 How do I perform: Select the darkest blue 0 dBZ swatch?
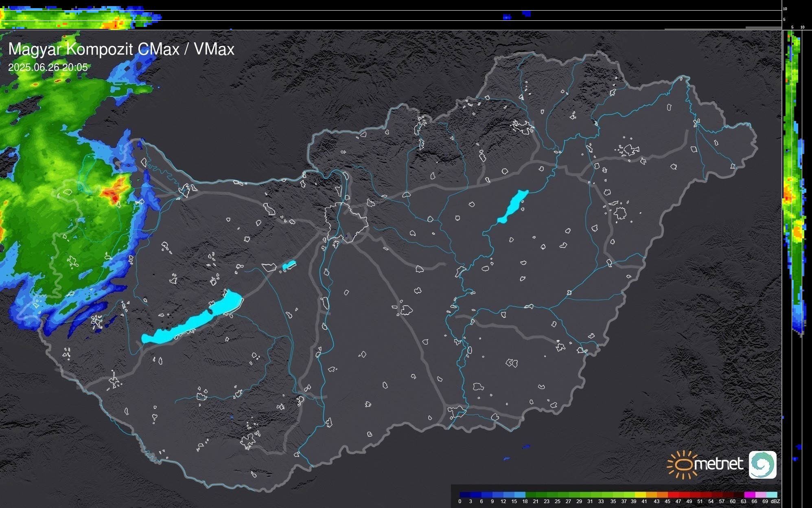point(464,495)
